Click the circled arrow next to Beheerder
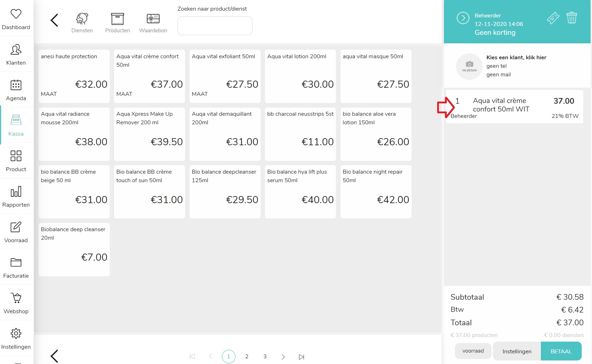This screenshot has width=592, height=364. [463, 18]
